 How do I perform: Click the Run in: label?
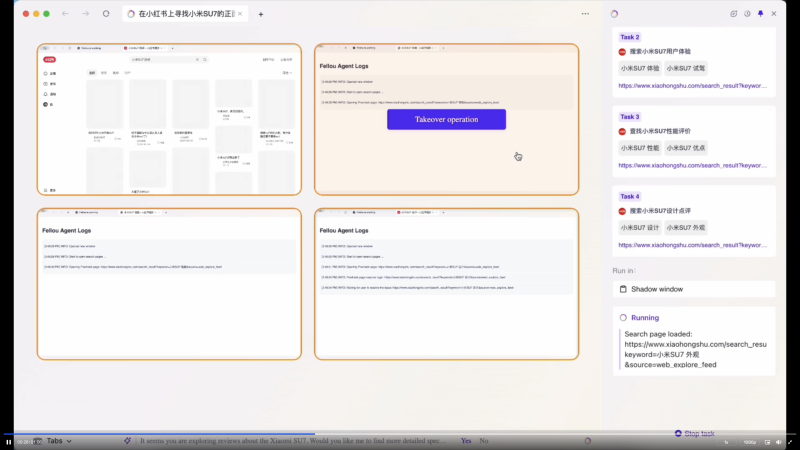click(x=624, y=271)
